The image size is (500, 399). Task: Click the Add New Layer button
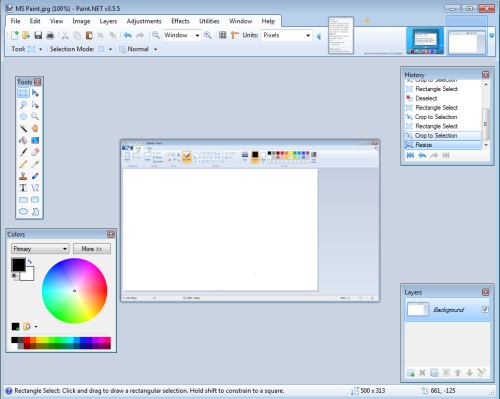coord(410,373)
